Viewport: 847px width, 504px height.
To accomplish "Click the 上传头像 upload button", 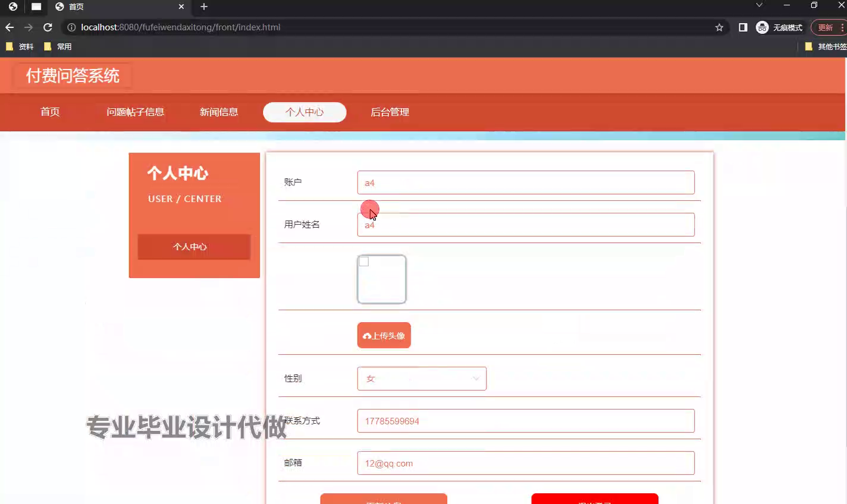I will pos(384,335).
